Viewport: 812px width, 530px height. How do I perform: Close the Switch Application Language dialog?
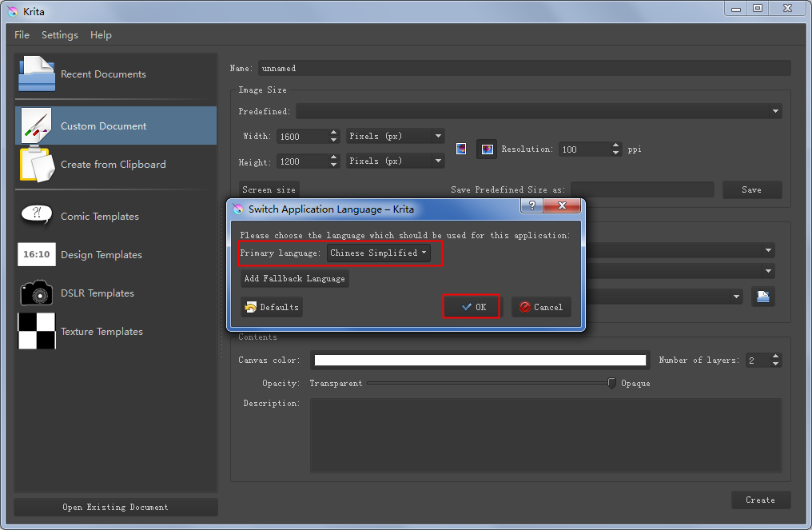(562, 205)
